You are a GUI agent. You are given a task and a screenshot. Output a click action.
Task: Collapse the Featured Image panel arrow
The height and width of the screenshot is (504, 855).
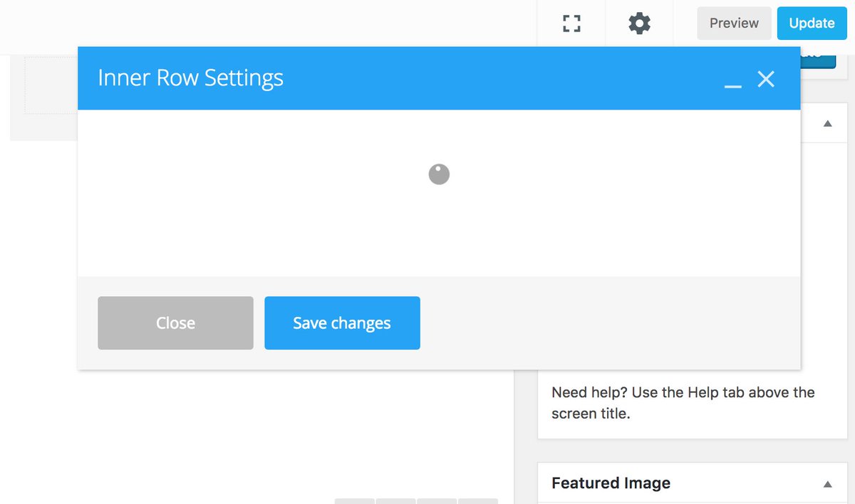pos(827,484)
